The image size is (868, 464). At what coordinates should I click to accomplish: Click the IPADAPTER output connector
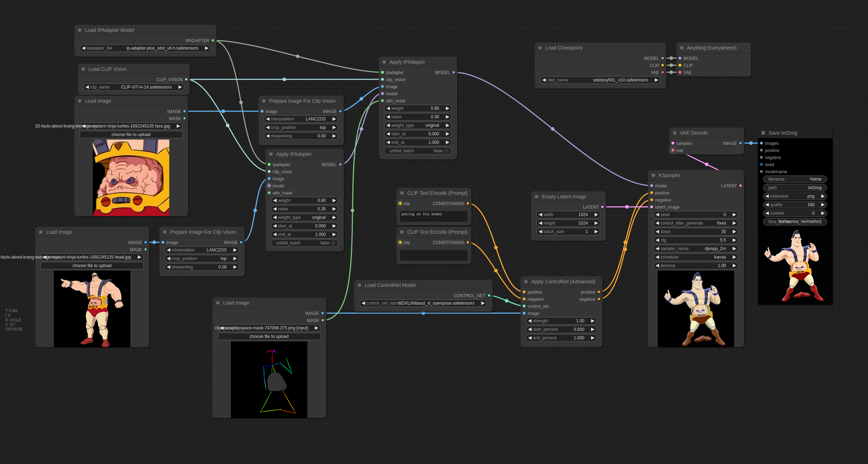(213, 40)
